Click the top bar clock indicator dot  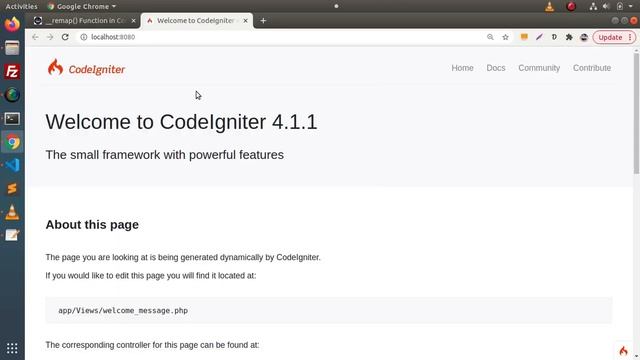336,6
